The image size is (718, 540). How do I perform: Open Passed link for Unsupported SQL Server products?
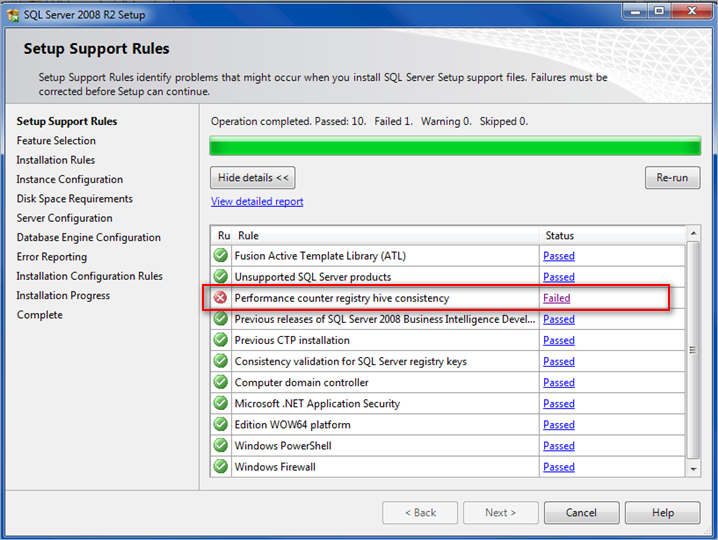559,277
